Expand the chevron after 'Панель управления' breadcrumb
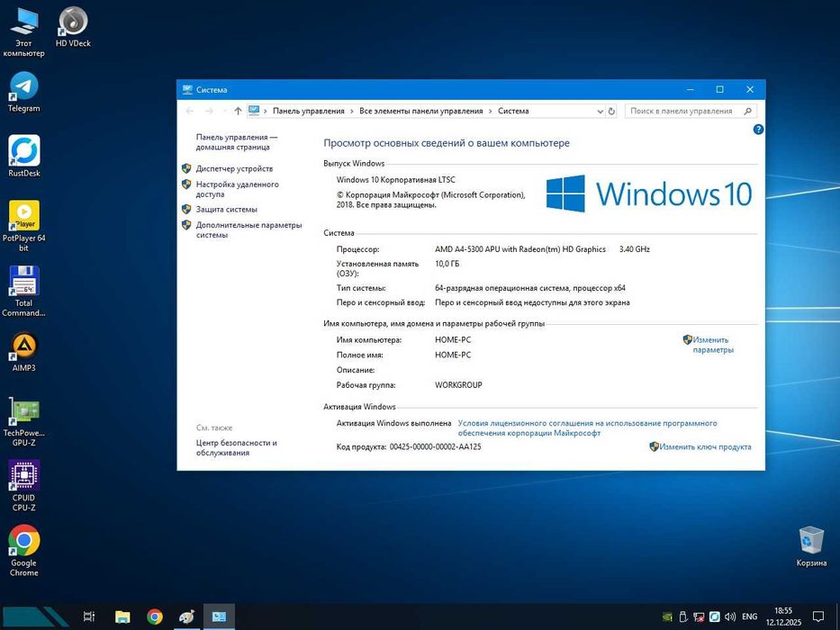The image size is (840, 630). click(x=352, y=112)
